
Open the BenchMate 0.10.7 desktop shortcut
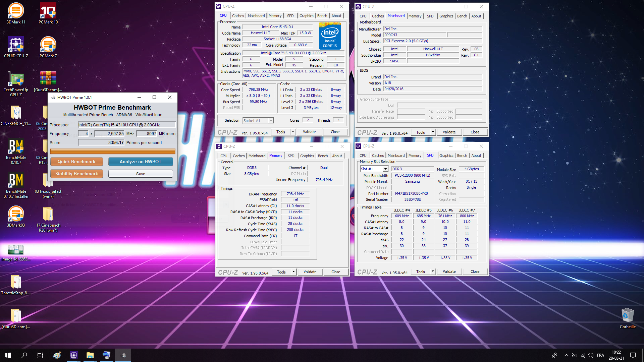click(x=16, y=152)
